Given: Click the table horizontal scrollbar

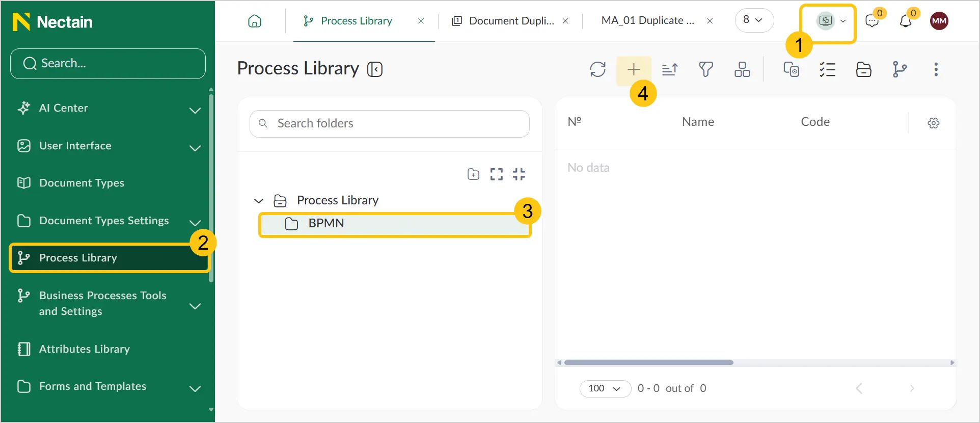Looking at the screenshot, I should coord(649,363).
